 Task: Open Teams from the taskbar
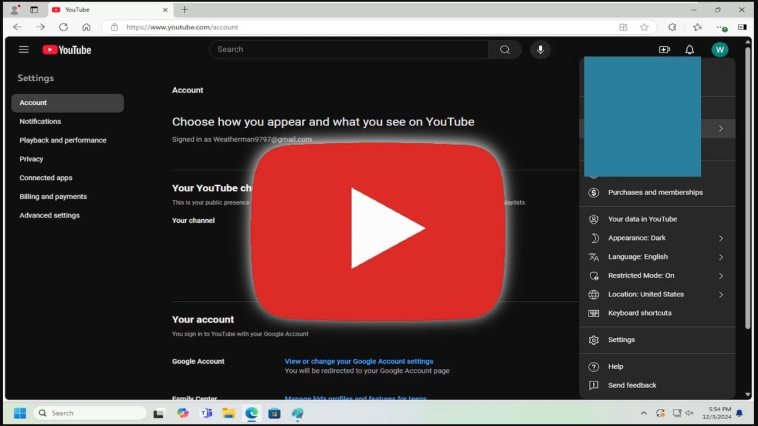tap(206, 413)
